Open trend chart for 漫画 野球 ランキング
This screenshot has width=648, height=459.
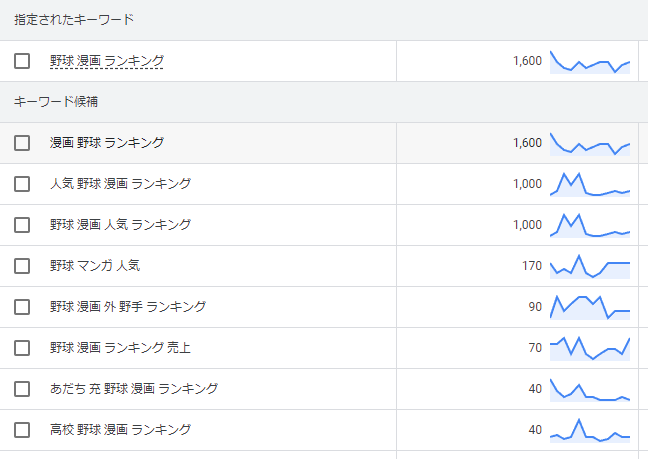590,143
